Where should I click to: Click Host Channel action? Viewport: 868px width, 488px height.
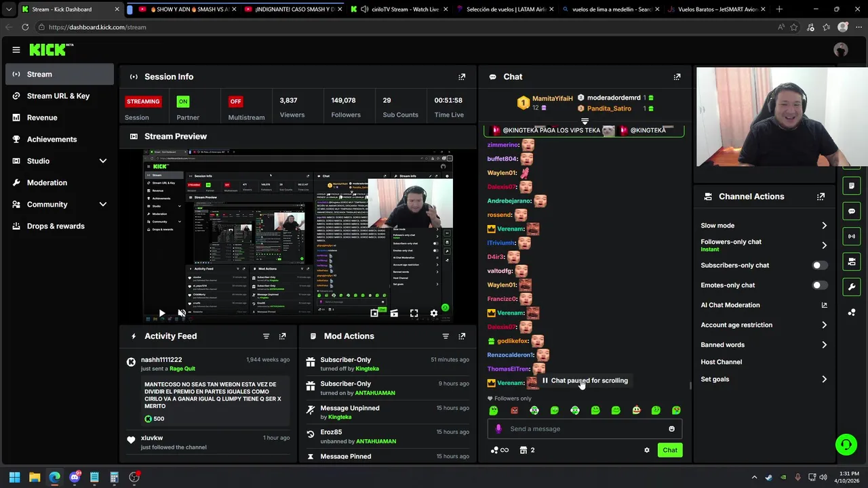[x=721, y=362]
